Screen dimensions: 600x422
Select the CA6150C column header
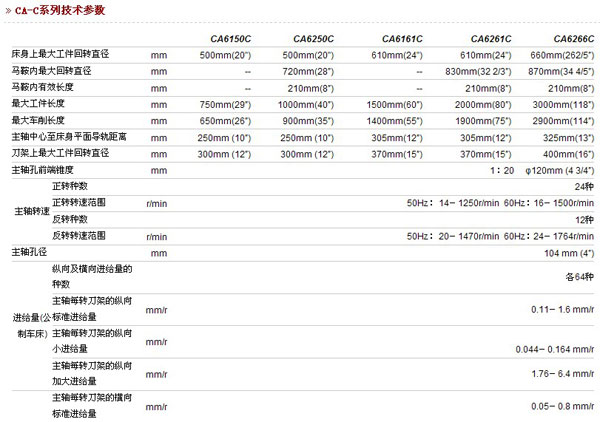(x=231, y=39)
